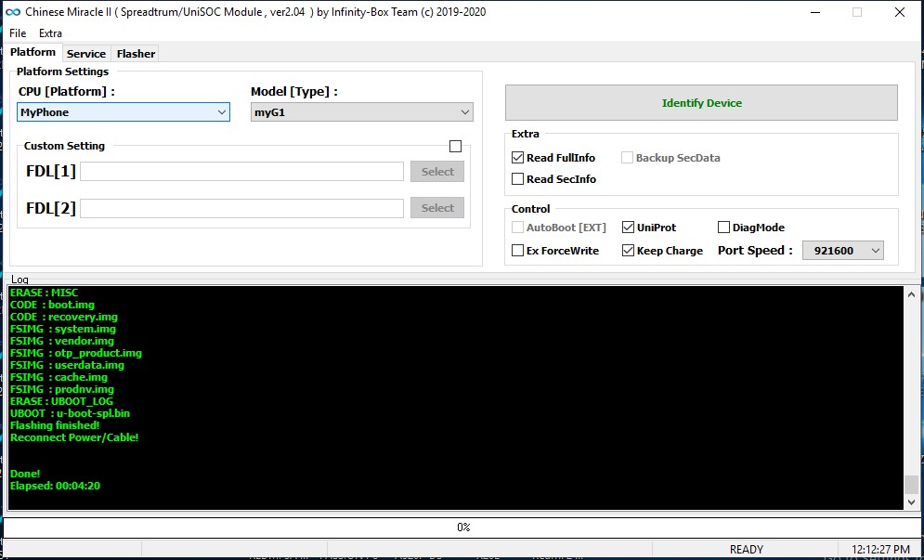924x560 pixels.
Task: Click the 'ERASE : MISC' log line
Action: click(x=45, y=293)
